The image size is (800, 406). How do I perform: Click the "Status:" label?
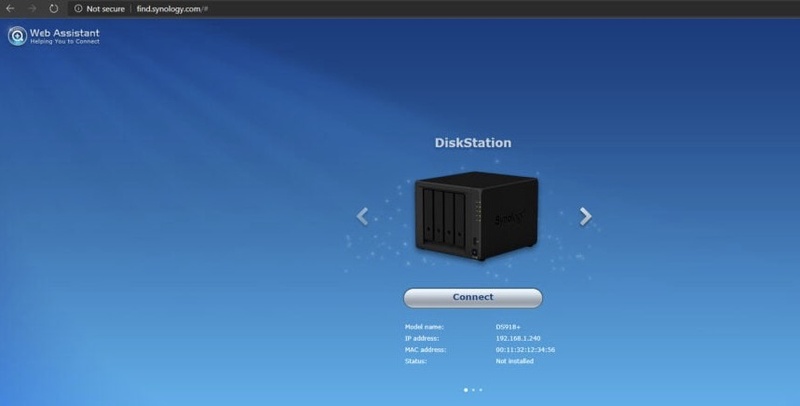coord(415,361)
